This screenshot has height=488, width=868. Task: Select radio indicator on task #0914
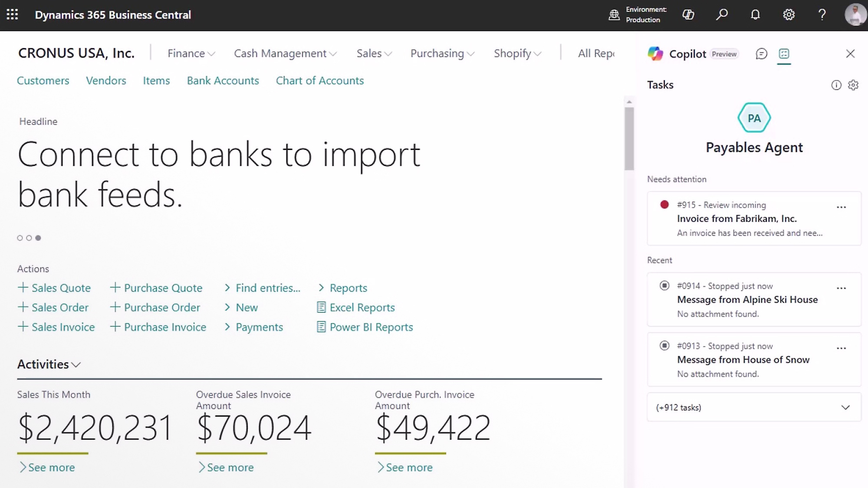pos(664,286)
